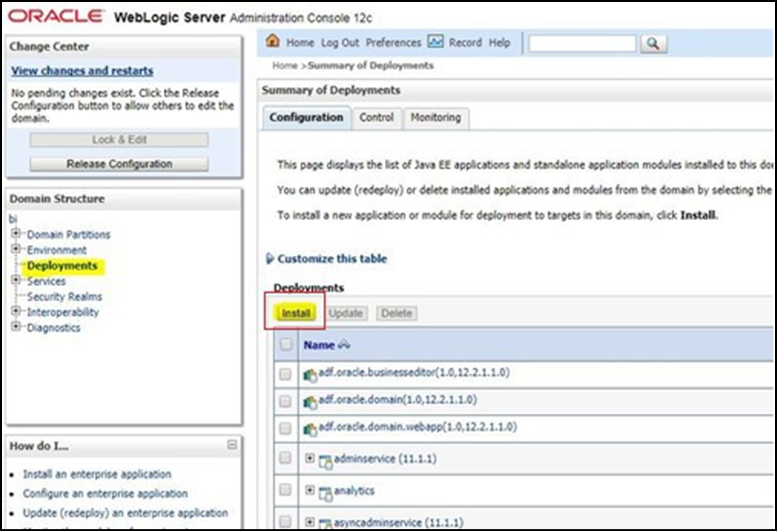Check the adf.oracle.businesseditor row checkbox
This screenshot has height=532, width=777.
(285, 374)
